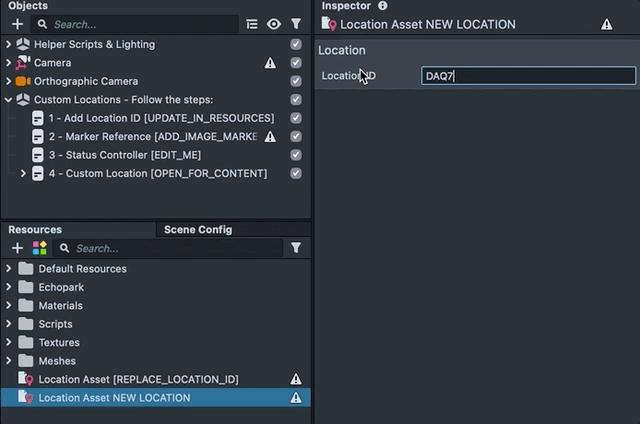Screen dimensions: 640x424
Task: Uncheck the Helper Scripts & Lighting checkbox
Action: click(296, 45)
